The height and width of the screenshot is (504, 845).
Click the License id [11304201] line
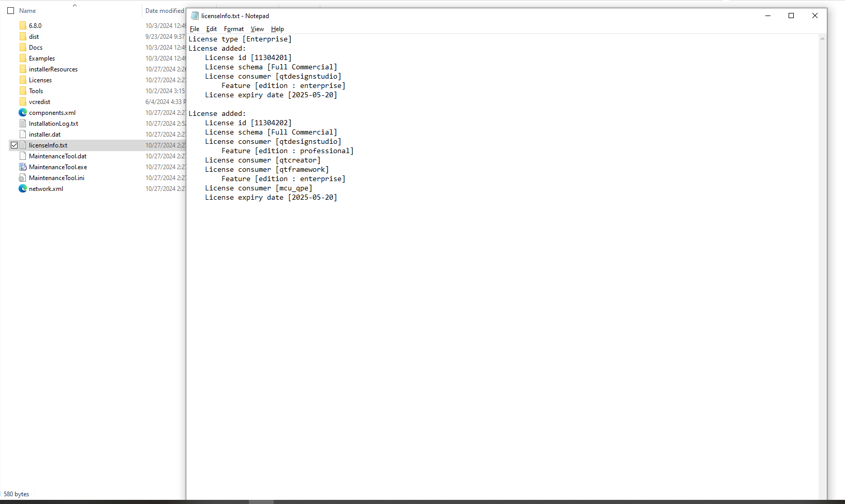click(248, 57)
